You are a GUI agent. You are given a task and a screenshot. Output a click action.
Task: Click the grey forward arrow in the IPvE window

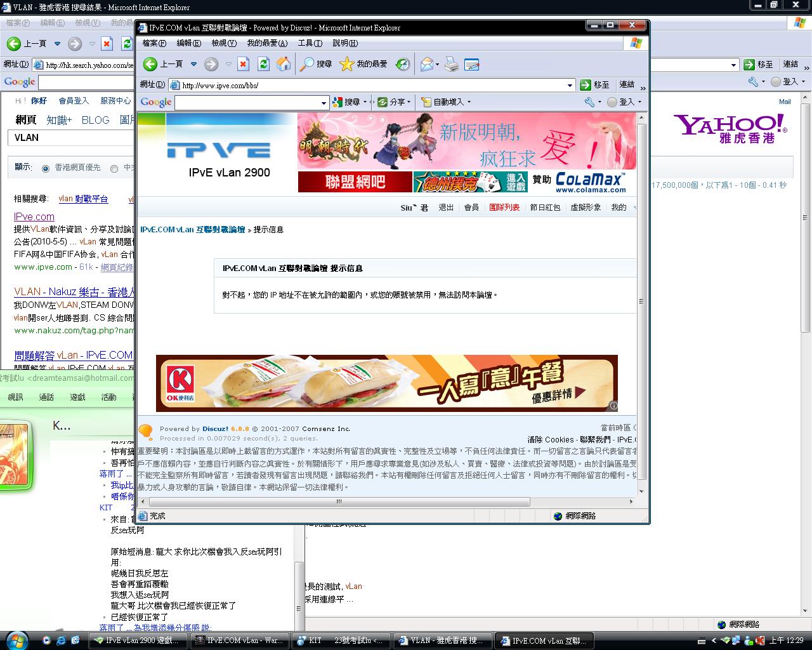[x=211, y=64]
